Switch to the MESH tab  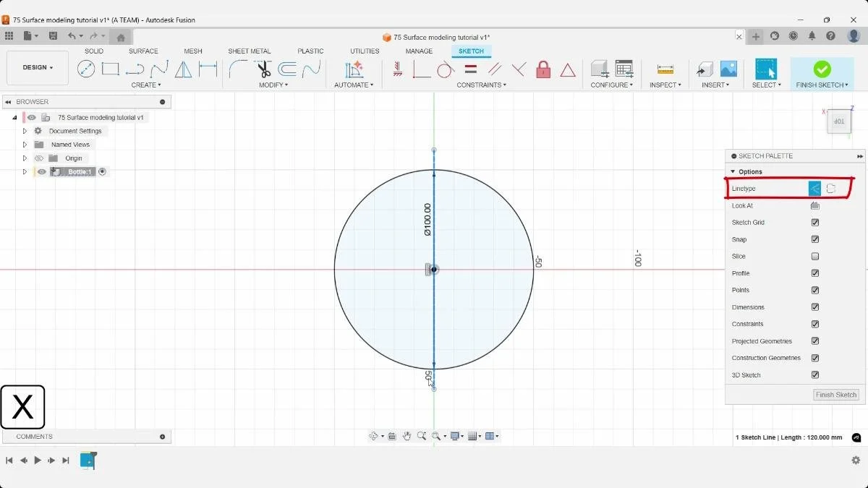click(x=193, y=51)
